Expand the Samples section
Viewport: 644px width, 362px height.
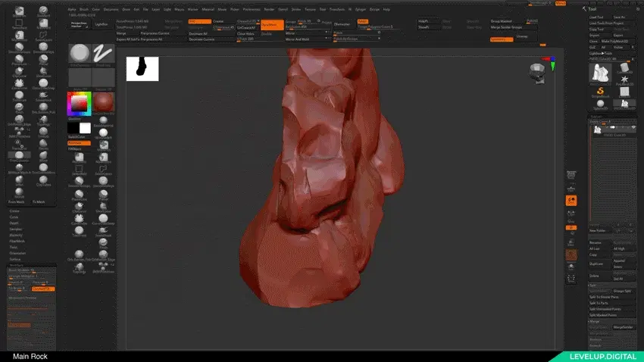[16, 229]
